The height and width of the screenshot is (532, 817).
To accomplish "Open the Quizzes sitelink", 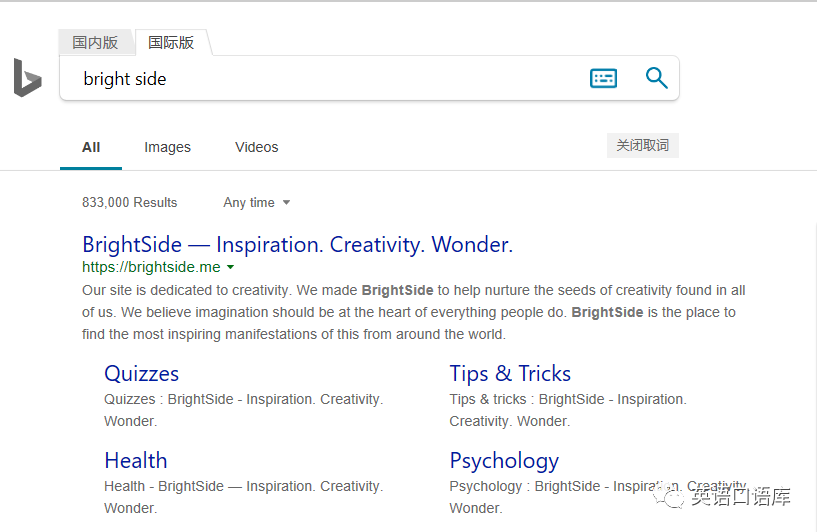I will coord(141,374).
